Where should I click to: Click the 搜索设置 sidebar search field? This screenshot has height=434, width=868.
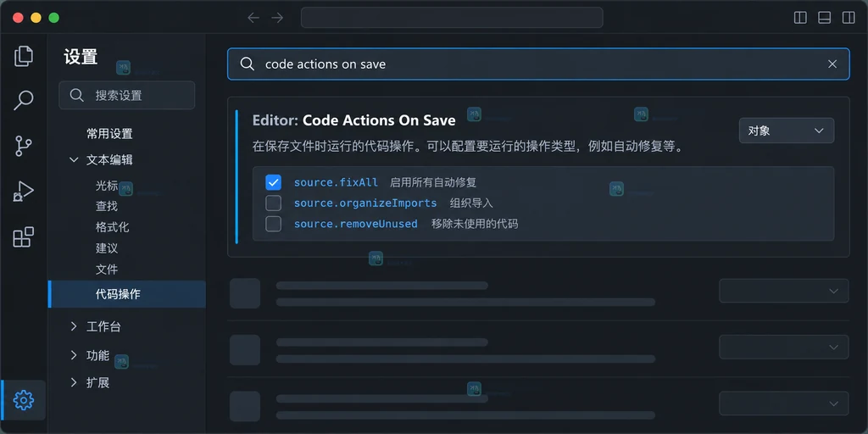127,95
